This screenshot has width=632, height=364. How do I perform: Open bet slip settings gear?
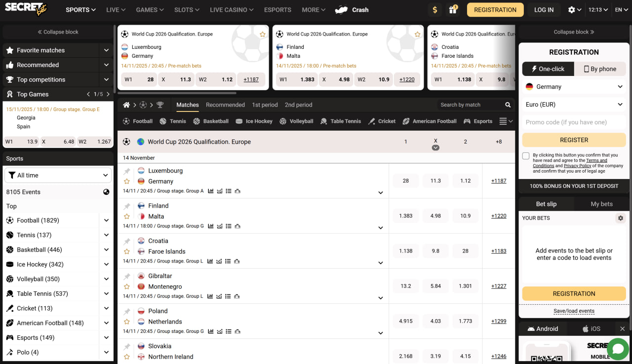621,218
